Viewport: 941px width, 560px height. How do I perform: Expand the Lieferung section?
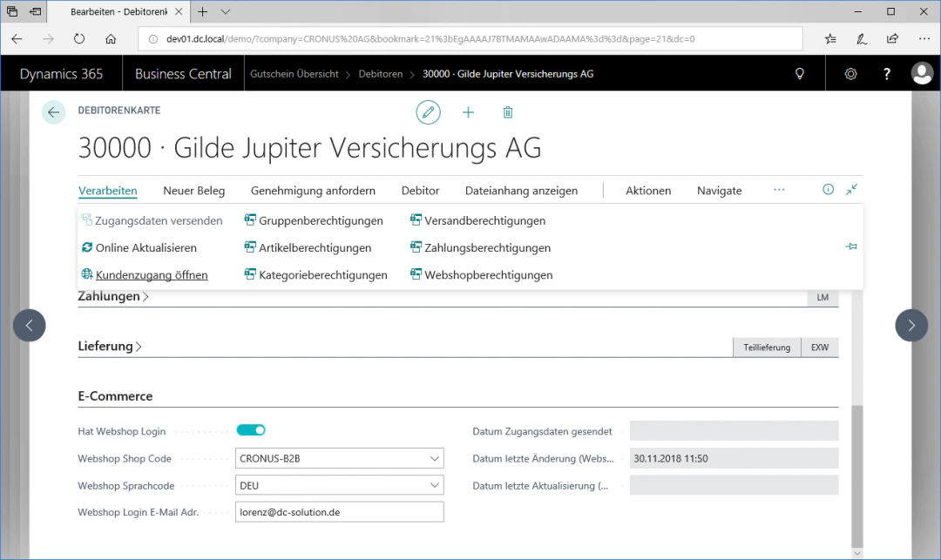pyautogui.click(x=109, y=346)
